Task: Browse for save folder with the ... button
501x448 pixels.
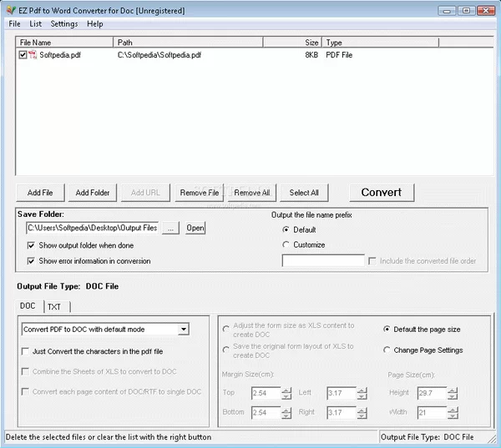Action: [x=170, y=228]
